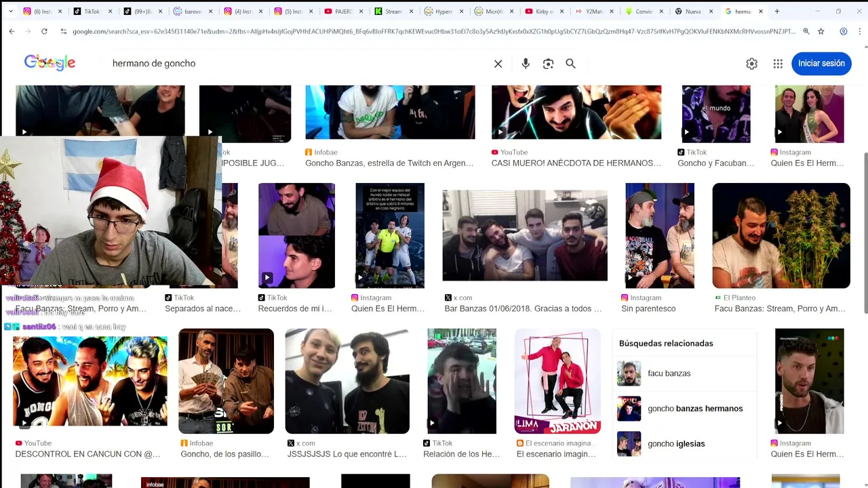Open the Chrome profile icon
Screen dimensions: 868x488
pos(844,31)
